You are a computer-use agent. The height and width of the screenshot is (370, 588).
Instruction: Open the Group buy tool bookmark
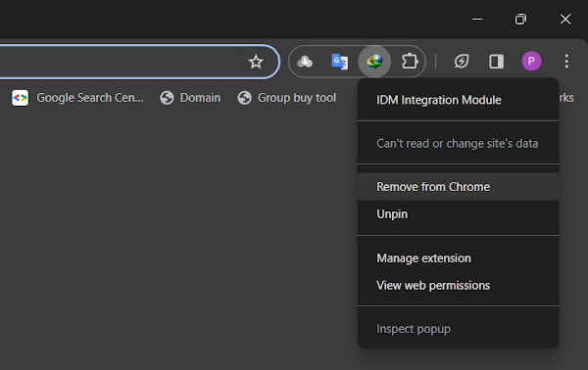287,98
